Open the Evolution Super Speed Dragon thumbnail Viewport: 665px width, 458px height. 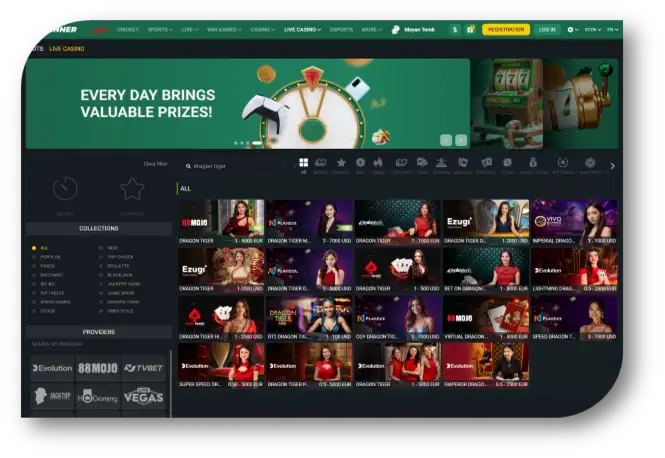(x=221, y=366)
